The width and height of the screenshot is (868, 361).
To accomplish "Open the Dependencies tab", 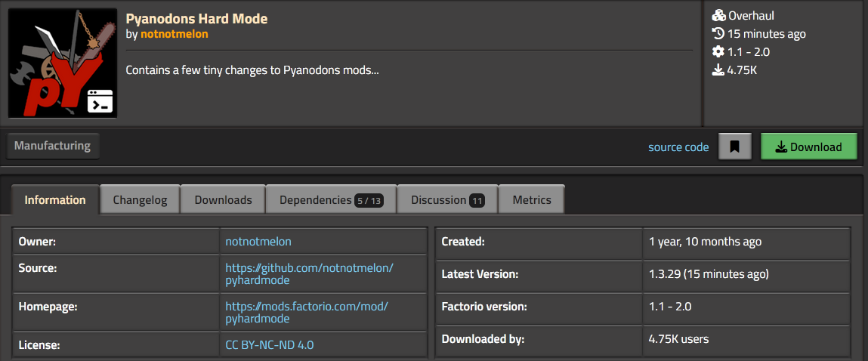I will pyautogui.click(x=331, y=200).
